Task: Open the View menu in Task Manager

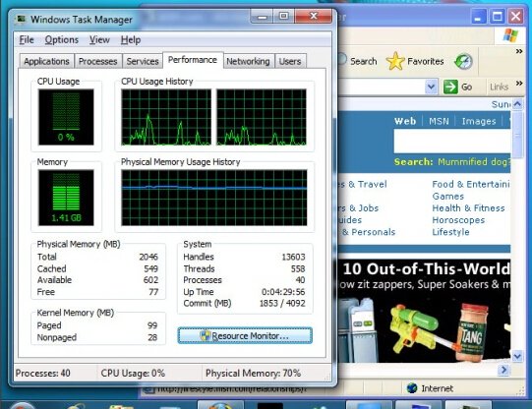Action: pos(99,40)
